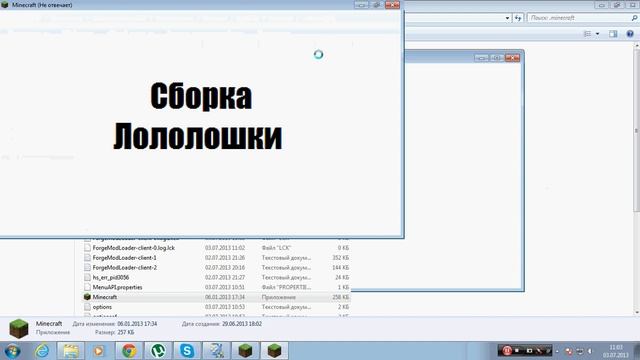The height and width of the screenshot is (360, 640).
Task: Click the 24 КБ size cell
Action: tap(342, 277)
